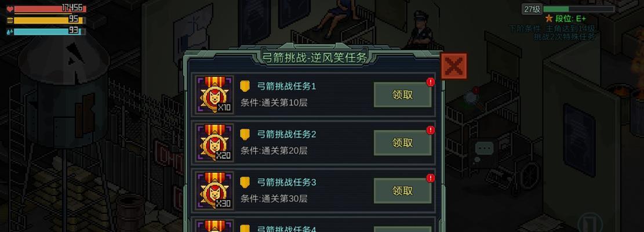The image size is (644, 232).
Task: Tap the X30 medal reward icon
Action: (x=215, y=190)
